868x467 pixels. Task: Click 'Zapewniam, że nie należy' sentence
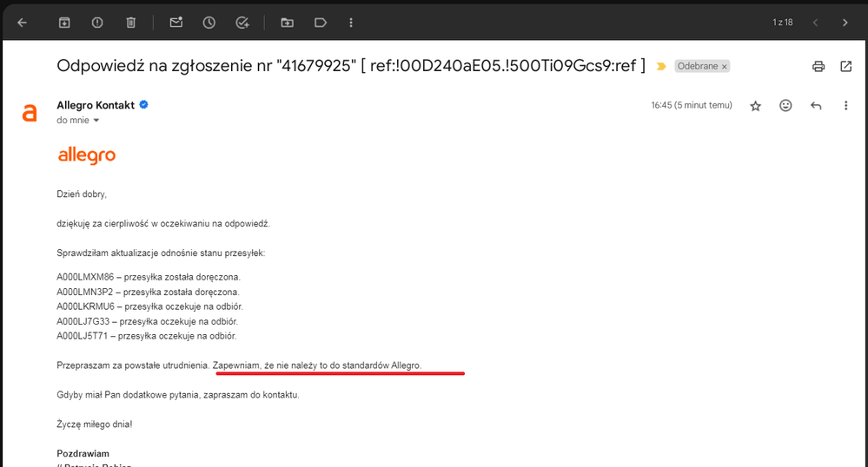(316, 365)
